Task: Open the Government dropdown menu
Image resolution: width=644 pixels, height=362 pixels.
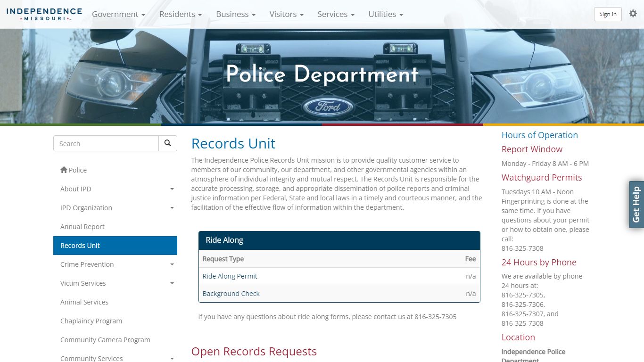Action: click(x=118, y=14)
